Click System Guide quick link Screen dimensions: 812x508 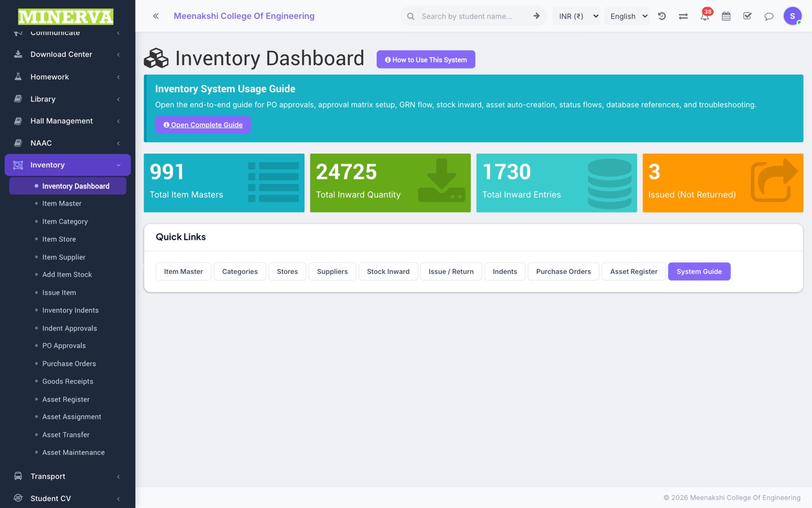click(x=699, y=271)
